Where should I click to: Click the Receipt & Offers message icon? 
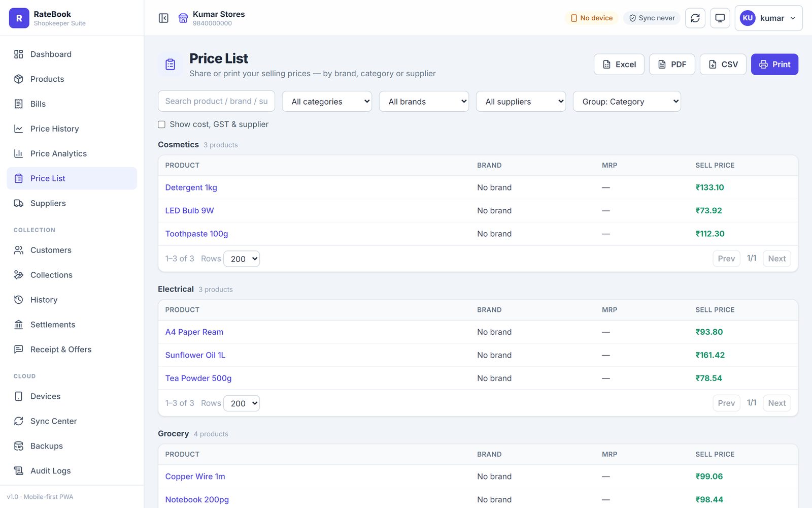[19, 350]
